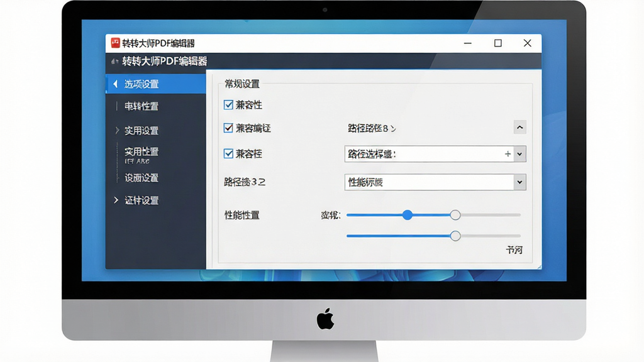Select the 设面设置 sidebar item

142,178
